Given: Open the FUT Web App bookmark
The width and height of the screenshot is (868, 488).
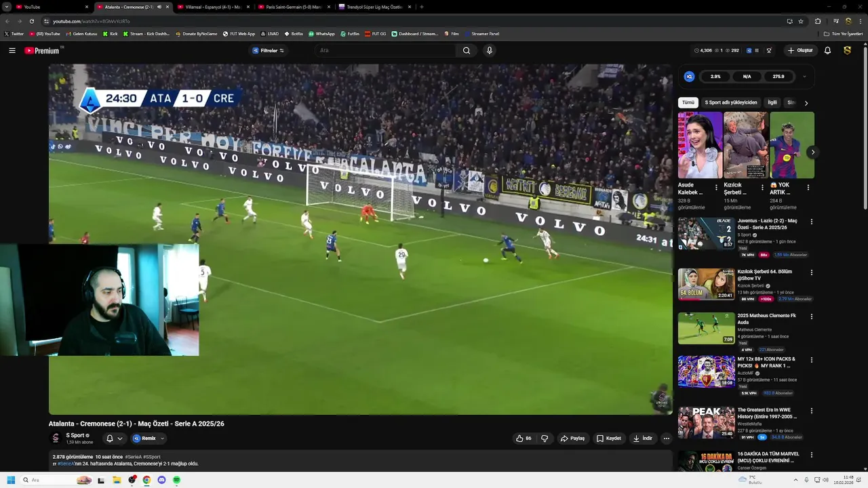Looking at the screenshot, I should pyautogui.click(x=239, y=33).
